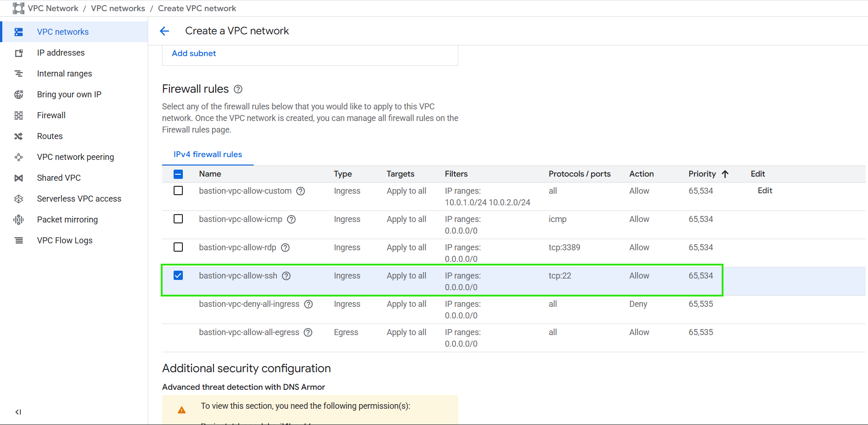Viewport: 868px width, 425px height.
Task: Click the Add subnet link
Action: [194, 53]
